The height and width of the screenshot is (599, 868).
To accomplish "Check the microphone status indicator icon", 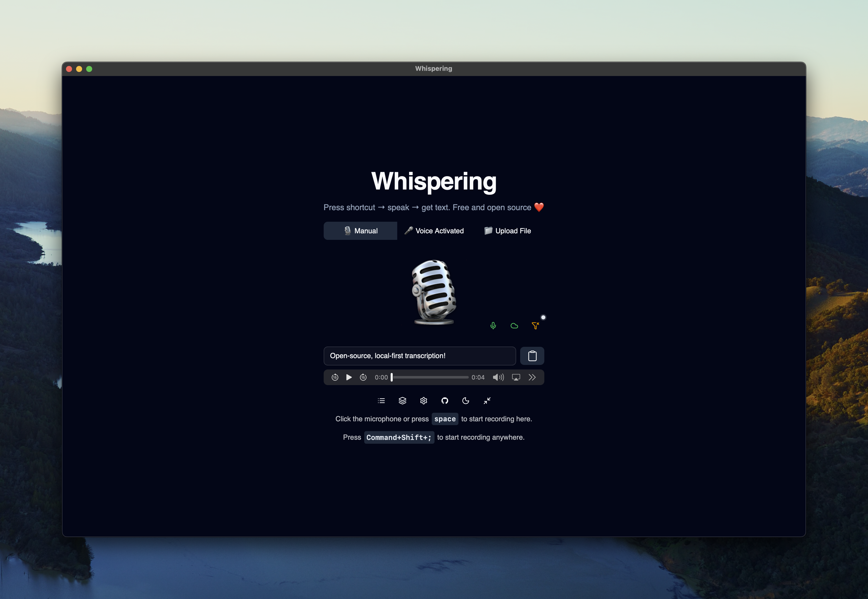I will [493, 325].
